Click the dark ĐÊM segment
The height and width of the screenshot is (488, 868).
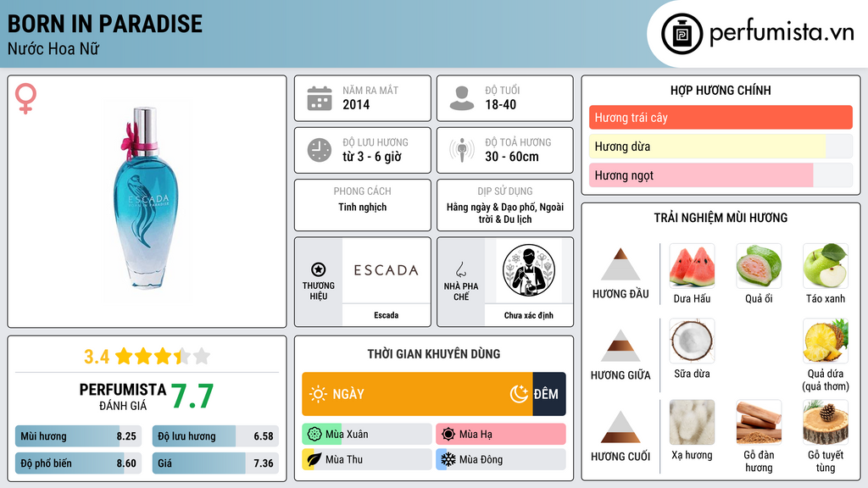(549, 394)
